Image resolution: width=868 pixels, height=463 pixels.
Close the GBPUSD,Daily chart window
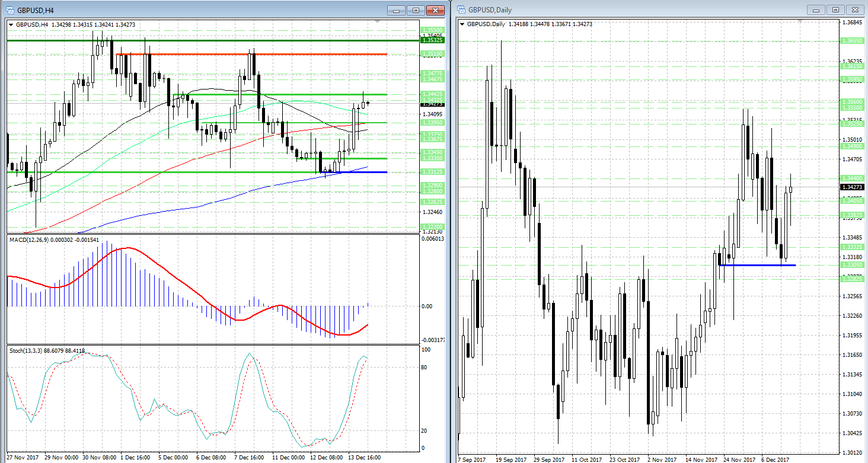tap(855, 10)
